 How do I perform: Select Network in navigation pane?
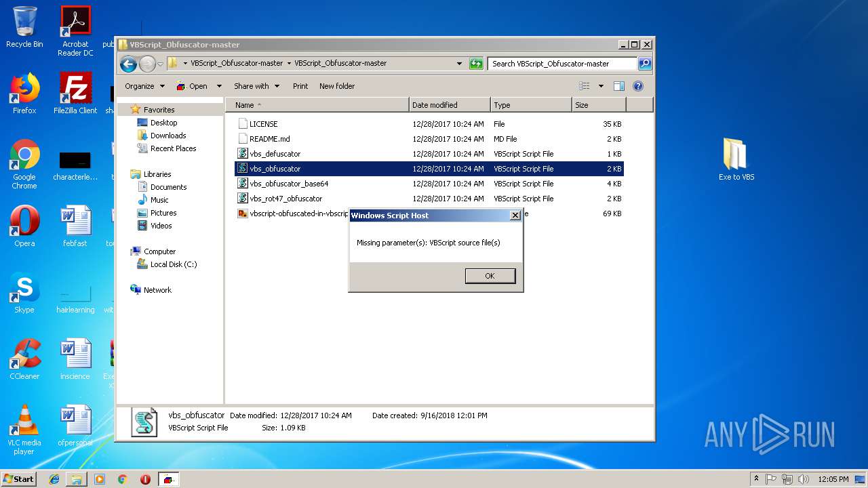click(157, 290)
